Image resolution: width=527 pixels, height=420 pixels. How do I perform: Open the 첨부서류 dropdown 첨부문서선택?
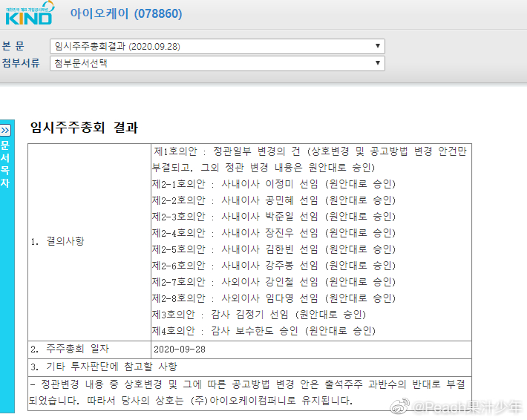coord(217,64)
